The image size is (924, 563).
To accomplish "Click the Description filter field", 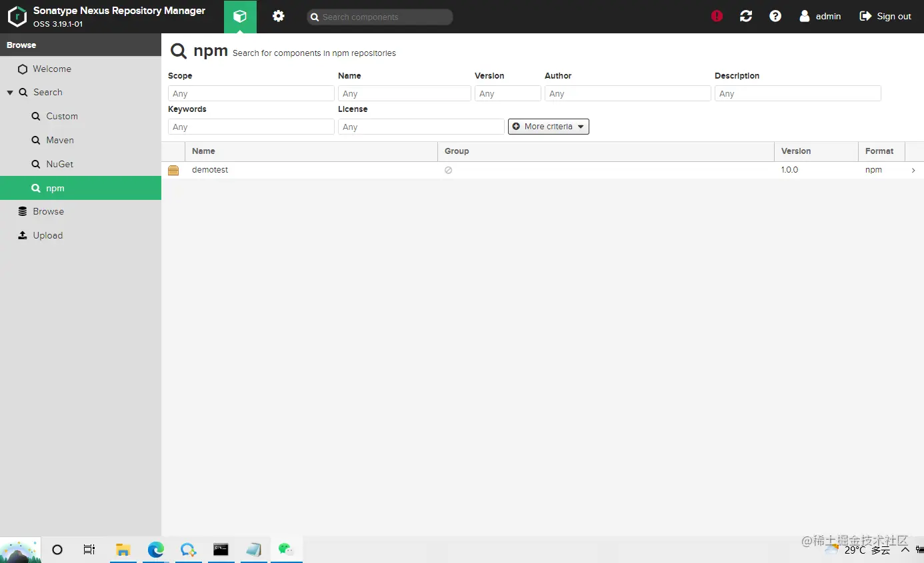I will pyautogui.click(x=798, y=93).
